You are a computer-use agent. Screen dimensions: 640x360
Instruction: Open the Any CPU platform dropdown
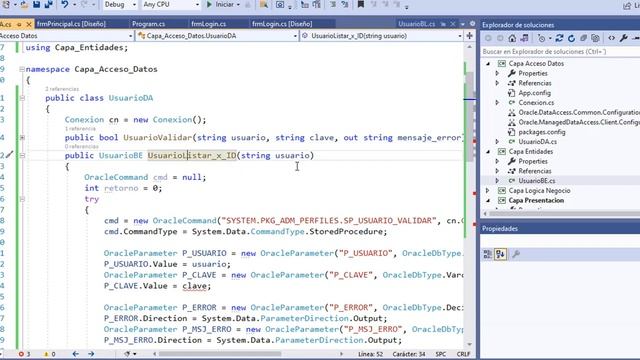[171, 4]
